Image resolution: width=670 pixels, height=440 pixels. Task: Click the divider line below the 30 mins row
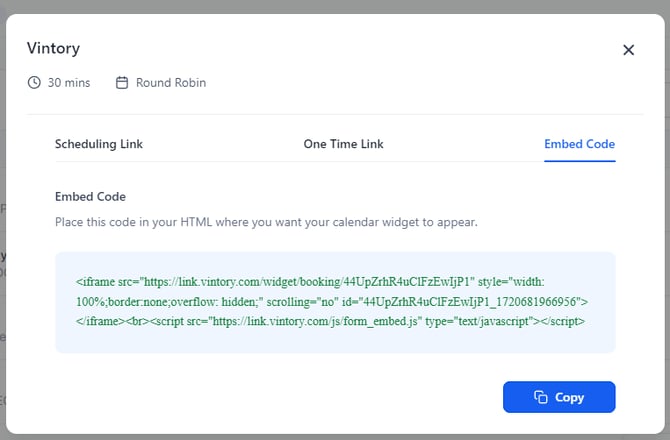(335, 114)
